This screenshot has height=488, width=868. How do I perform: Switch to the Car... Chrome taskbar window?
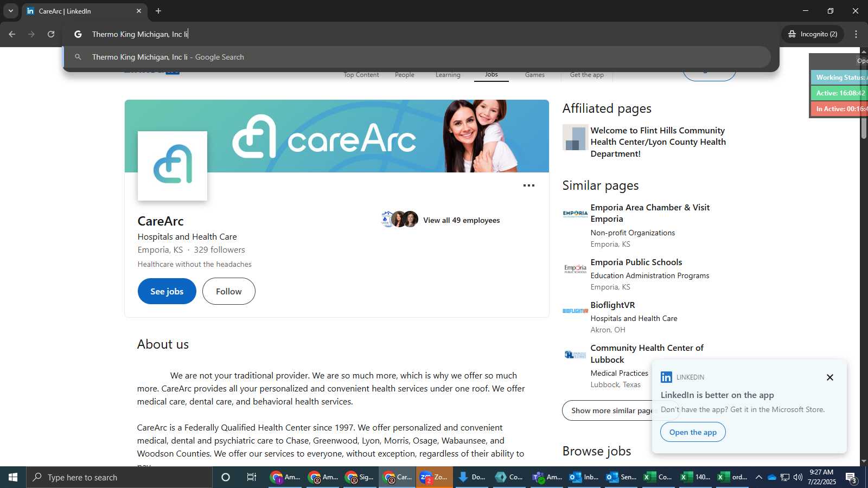pos(398,477)
